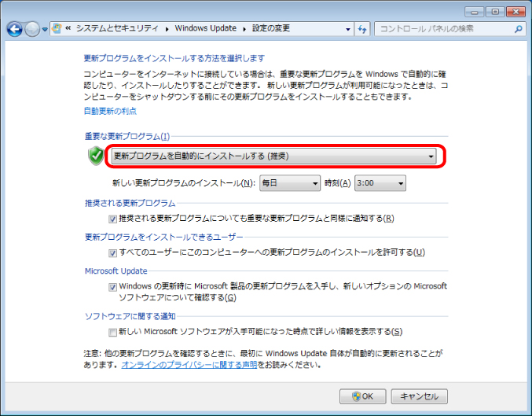Image resolution: width=532 pixels, height=416 pixels.
Task: Expand arrow after Windows Update breadcrumb
Action: click(x=244, y=29)
